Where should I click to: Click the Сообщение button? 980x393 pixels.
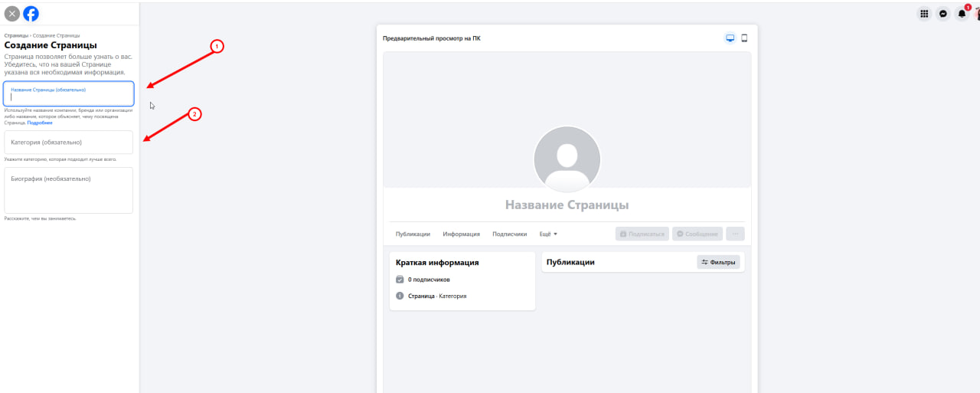point(697,234)
